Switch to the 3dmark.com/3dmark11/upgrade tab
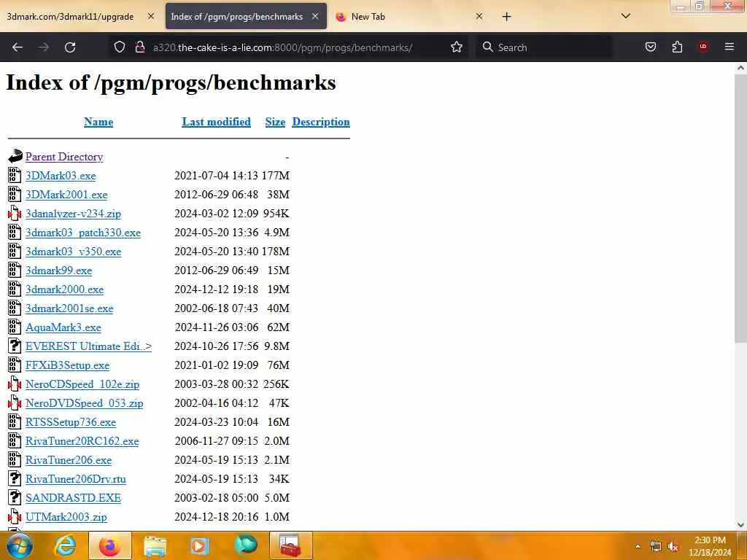The width and height of the screenshot is (747, 560). (71, 16)
